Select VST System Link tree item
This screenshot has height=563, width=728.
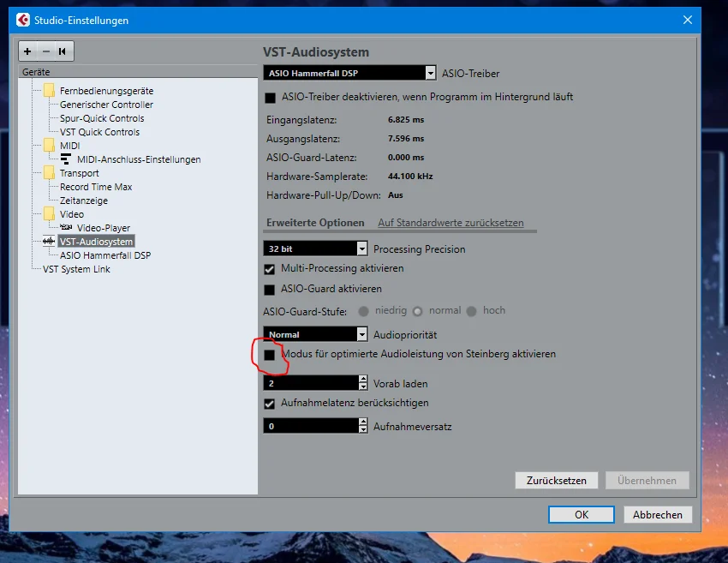[76, 269]
